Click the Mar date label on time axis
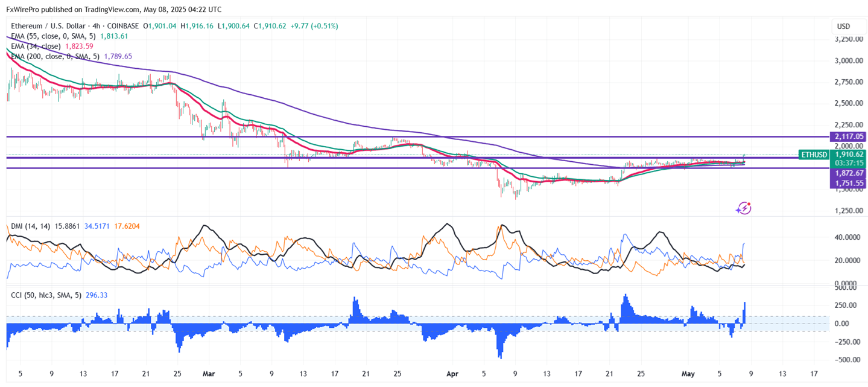Image resolution: width=868 pixels, height=387 pixels. [209, 374]
